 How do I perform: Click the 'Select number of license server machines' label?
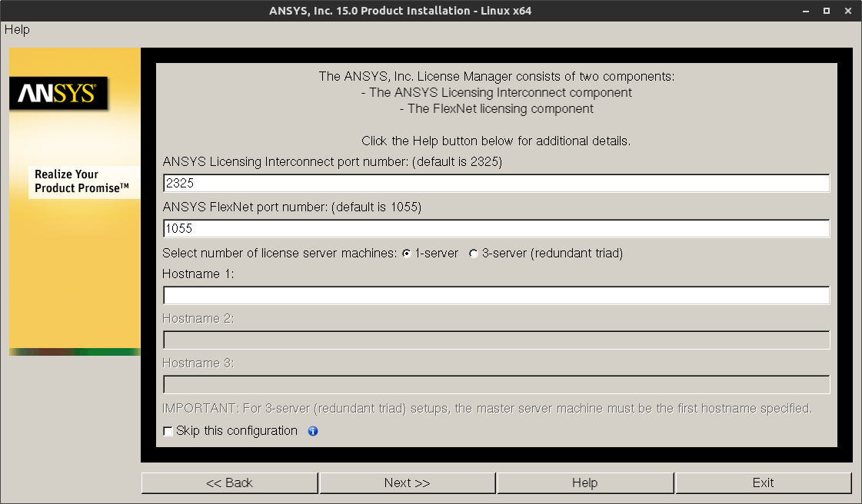[279, 254]
